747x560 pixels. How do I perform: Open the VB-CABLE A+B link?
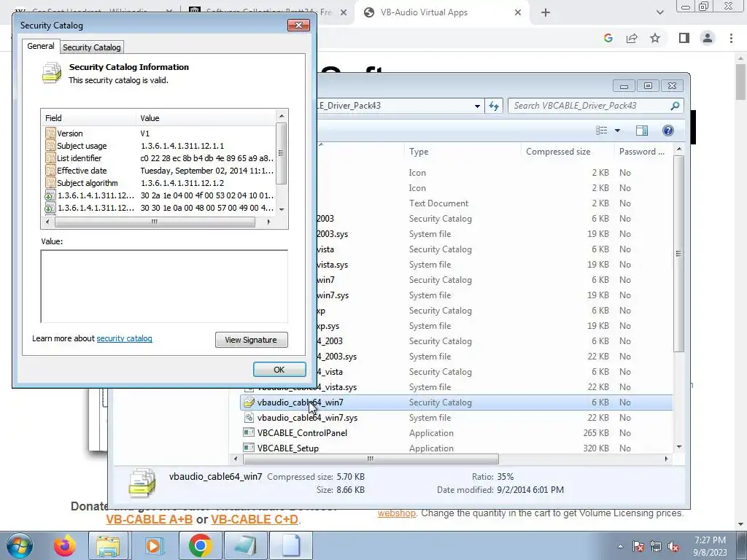pyautogui.click(x=149, y=519)
